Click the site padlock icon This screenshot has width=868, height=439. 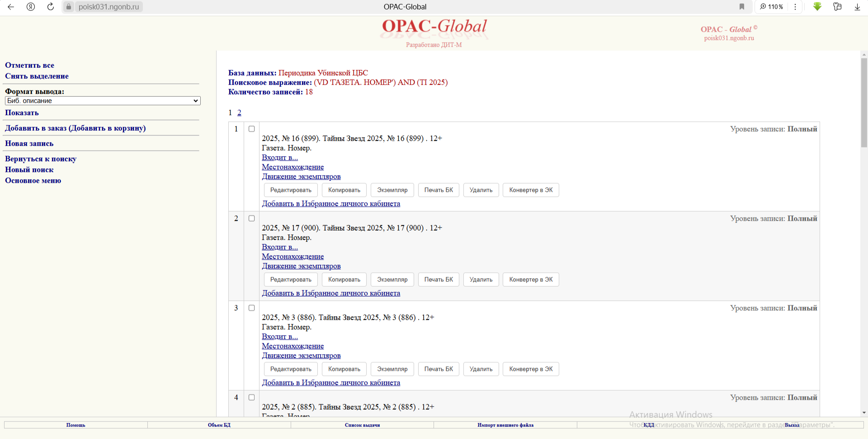coord(69,7)
